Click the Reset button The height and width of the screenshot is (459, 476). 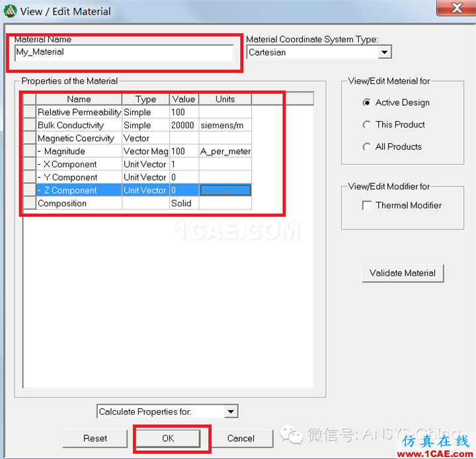pyautogui.click(x=95, y=438)
